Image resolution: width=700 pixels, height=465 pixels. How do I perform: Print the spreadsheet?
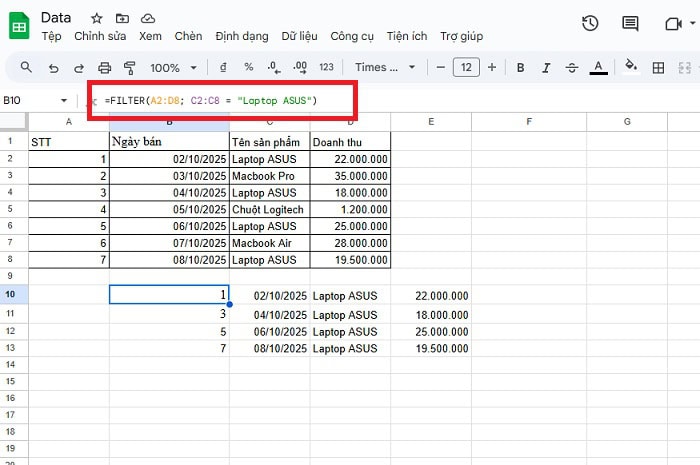(x=104, y=67)
